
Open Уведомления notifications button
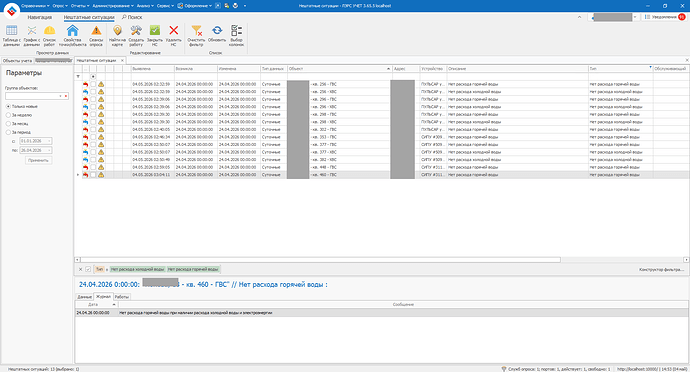[x=664, y=17]
